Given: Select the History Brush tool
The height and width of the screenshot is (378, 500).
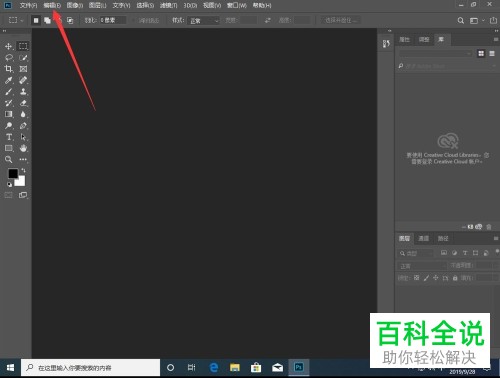Looking at the screenshot, I should 9,103.
